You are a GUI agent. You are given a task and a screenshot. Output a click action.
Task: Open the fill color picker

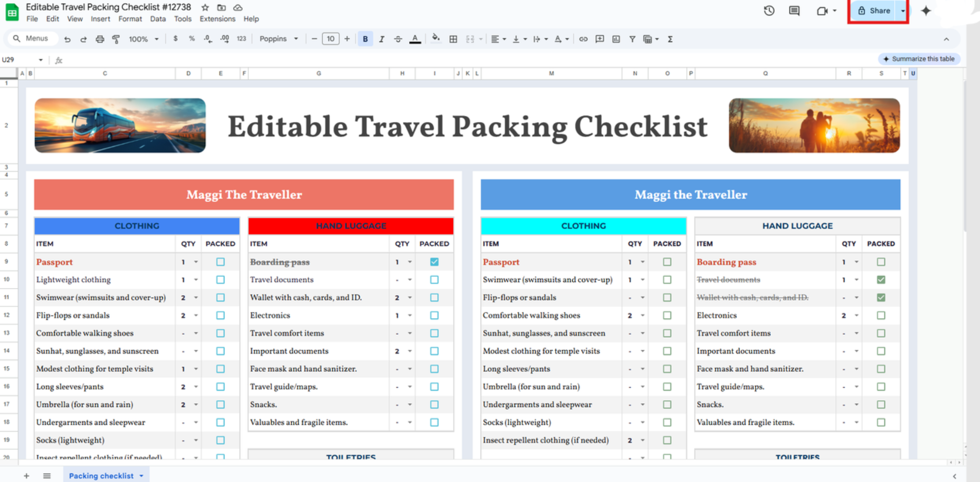point(436,39)
